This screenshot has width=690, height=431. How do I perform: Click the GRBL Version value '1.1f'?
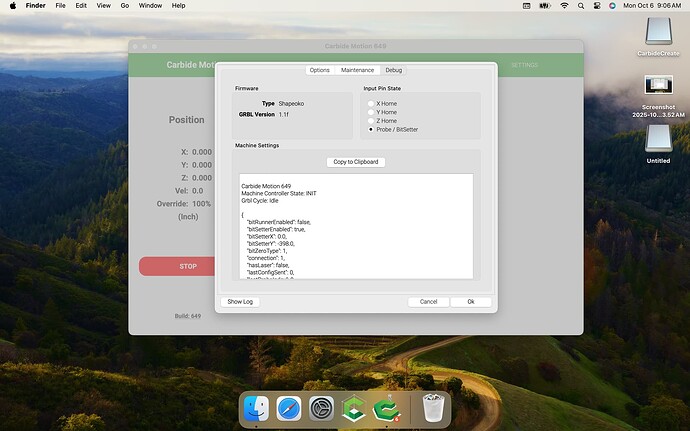[283, 114]
